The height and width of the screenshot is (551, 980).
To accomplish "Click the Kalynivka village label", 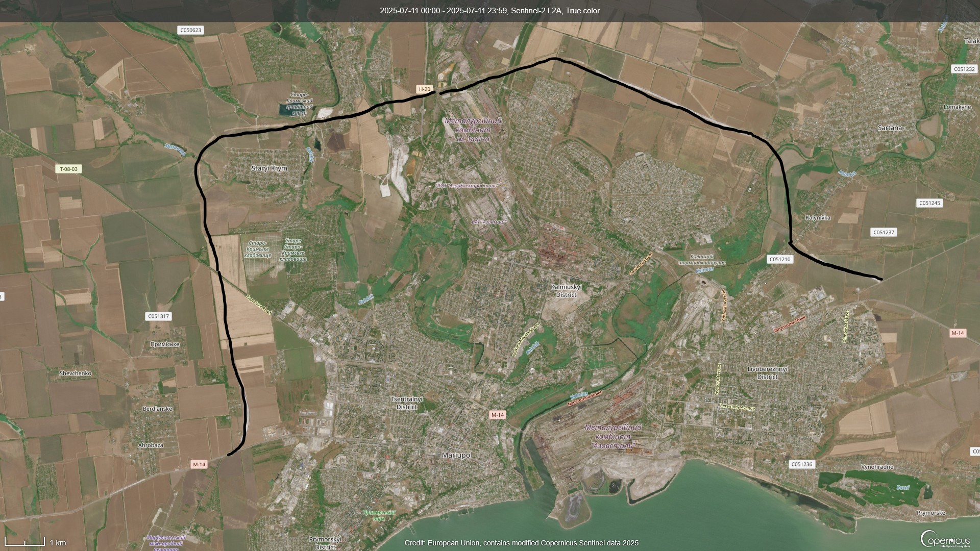I will (818, 218).
